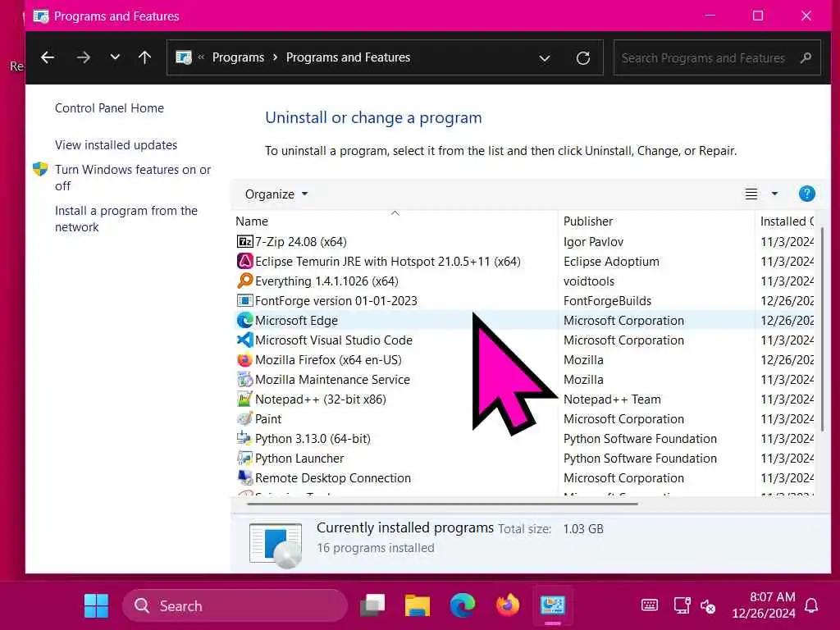Refresh the Programs and Features list
840x630 pixels.
(x=583, y=58)
